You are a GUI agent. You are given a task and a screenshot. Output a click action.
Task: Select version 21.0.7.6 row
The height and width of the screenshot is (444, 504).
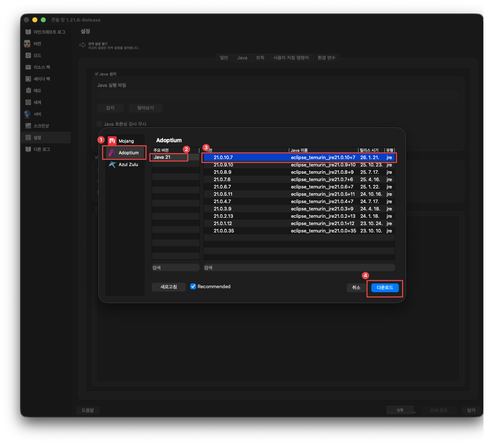299,179
